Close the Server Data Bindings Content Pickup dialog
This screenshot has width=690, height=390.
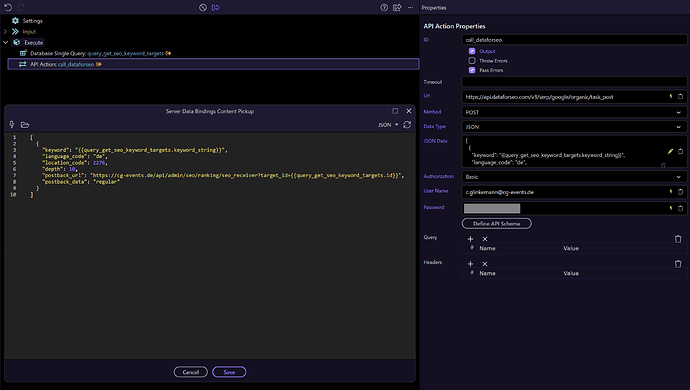pos(409,111)
